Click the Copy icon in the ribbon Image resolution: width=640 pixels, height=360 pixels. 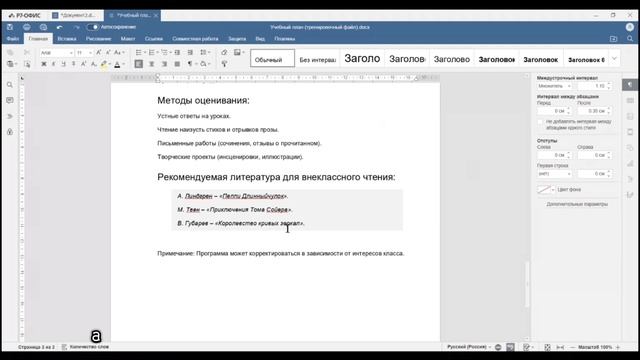pyautogui.click(x=11, y=53)
